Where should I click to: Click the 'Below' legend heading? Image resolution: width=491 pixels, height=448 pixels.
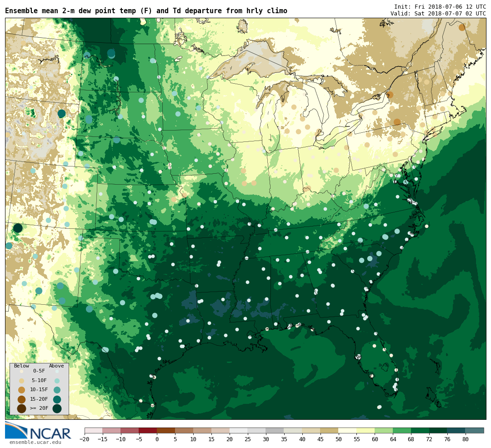click(x=22, y=366)
